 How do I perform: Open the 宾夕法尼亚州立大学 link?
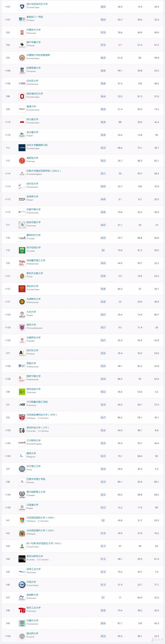coord(37,4)
